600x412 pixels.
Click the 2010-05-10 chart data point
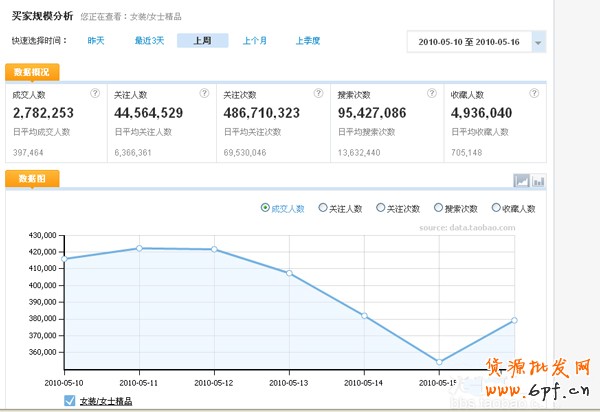pyautogui.click(x=64, y=259)
